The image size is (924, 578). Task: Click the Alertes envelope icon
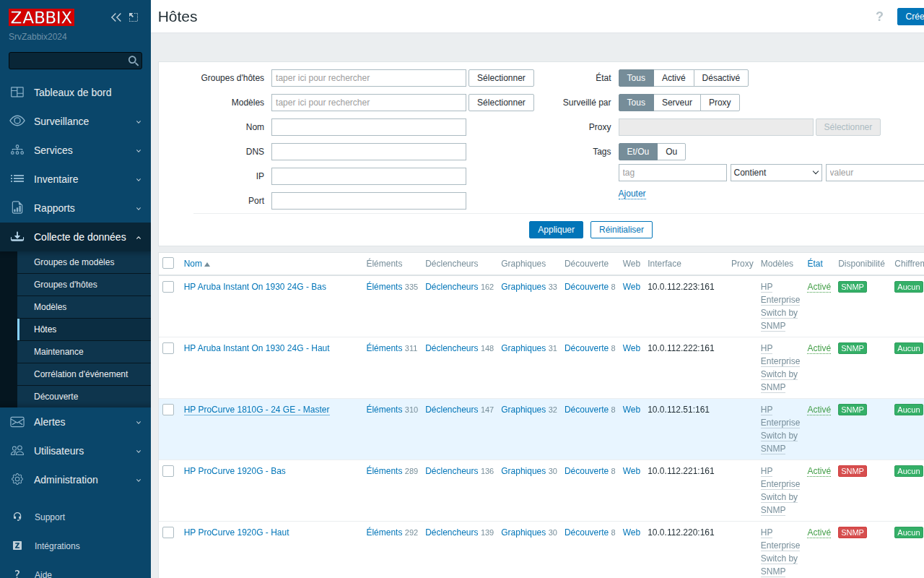pos(17,422)
